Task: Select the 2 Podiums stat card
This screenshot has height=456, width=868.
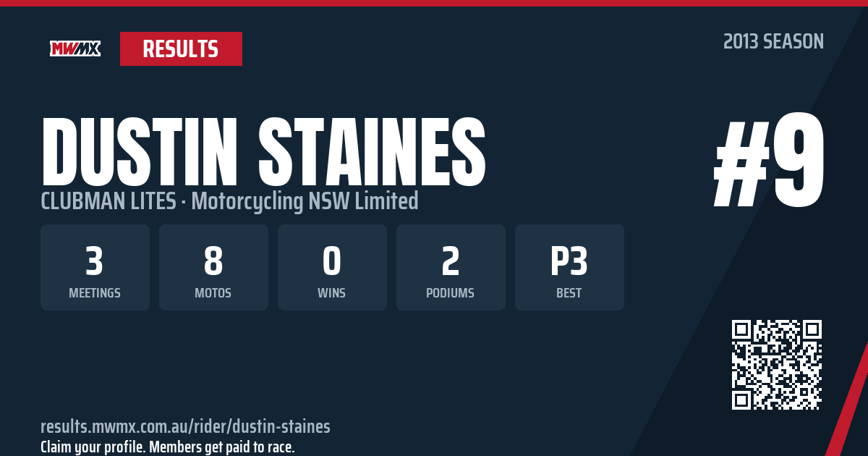Action: [451, 267]
